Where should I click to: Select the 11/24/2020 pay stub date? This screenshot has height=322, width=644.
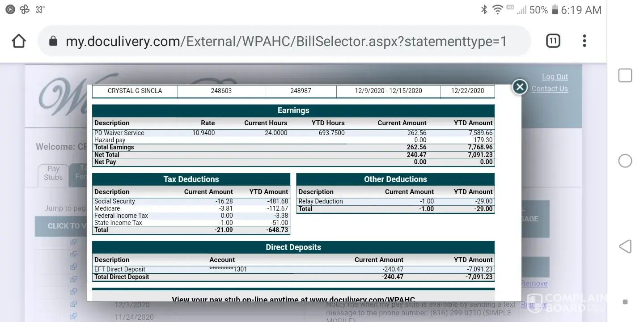(x=134, y=317)
